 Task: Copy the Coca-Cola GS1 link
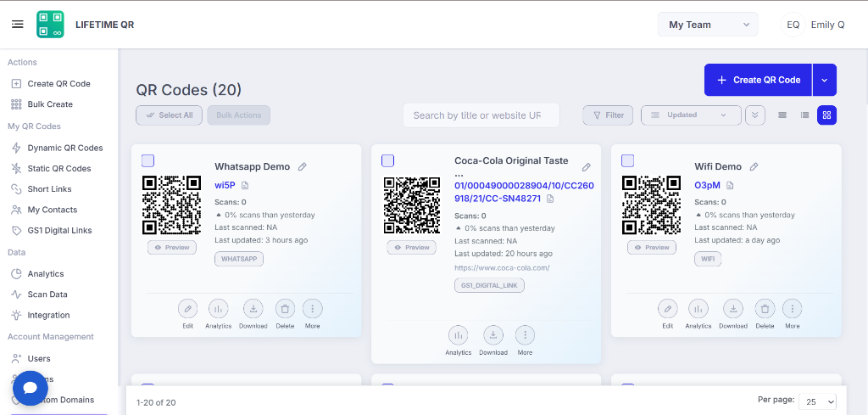[x=549, y=199]
